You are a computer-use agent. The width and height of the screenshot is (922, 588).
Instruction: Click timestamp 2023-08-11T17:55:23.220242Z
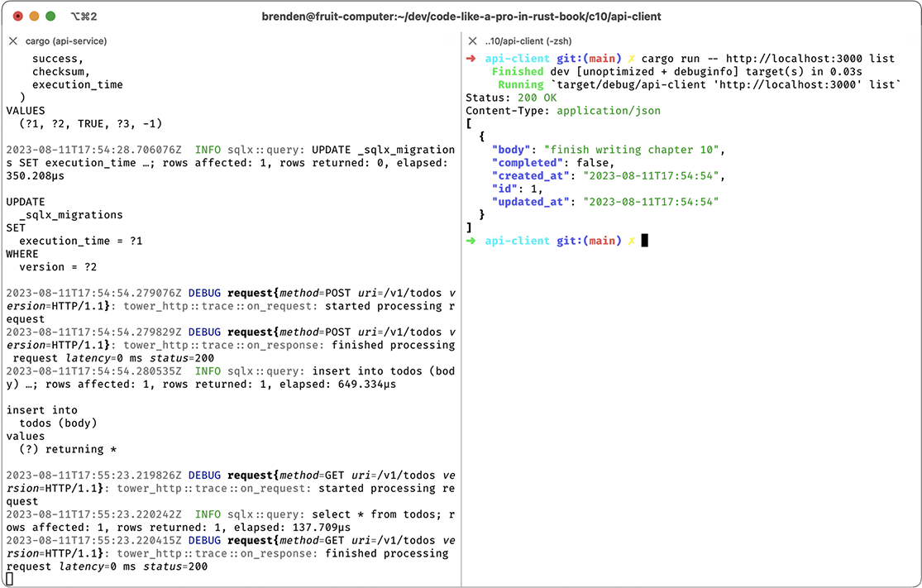point(94,514)
